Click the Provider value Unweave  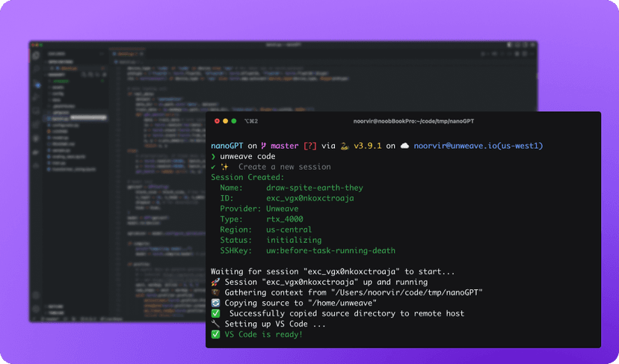283,209
